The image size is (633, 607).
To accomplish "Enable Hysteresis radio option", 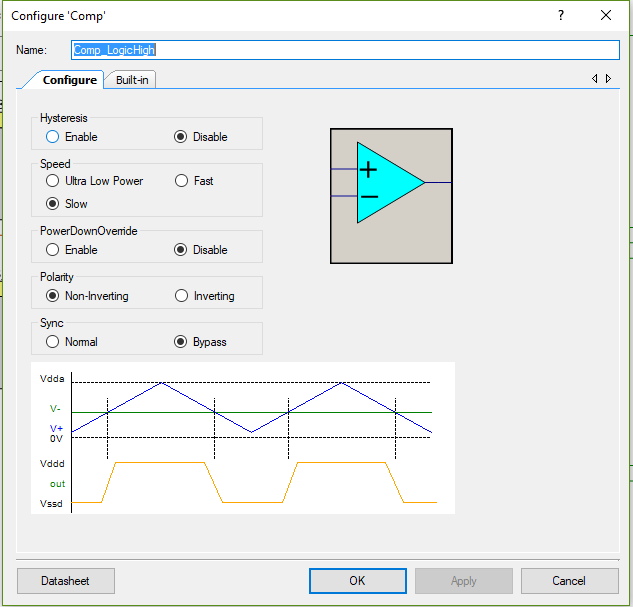I will tap(53, 137).
